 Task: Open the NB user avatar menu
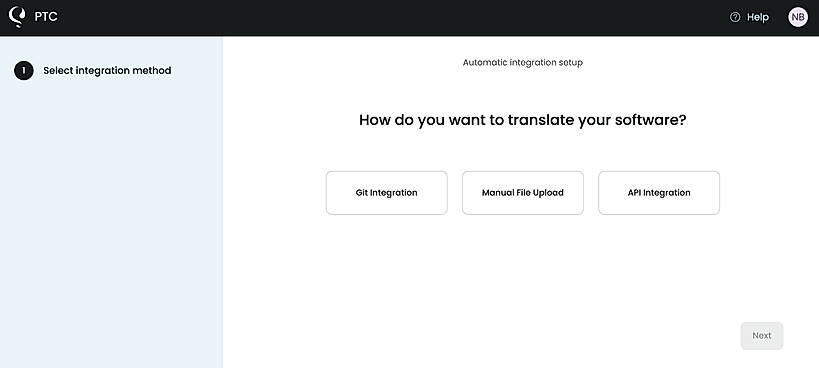coord(798,17)
